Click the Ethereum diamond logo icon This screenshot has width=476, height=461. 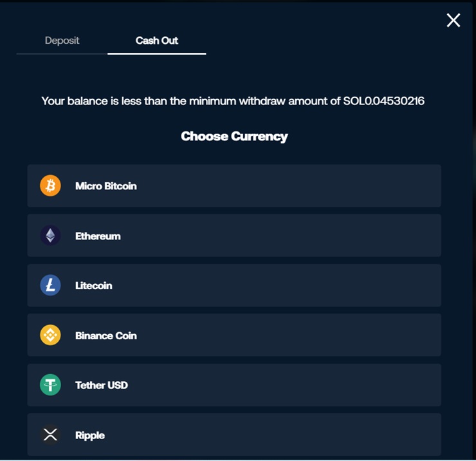50,236
